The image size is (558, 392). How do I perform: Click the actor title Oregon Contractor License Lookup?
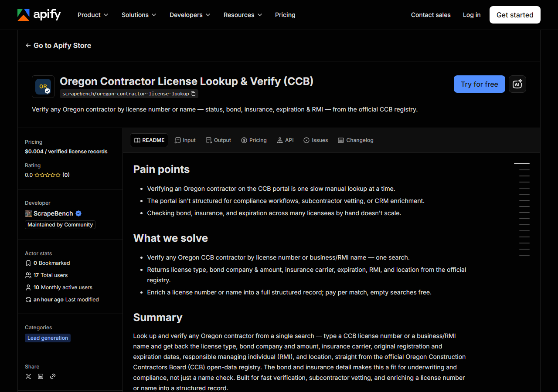click(x=187, y=81)
